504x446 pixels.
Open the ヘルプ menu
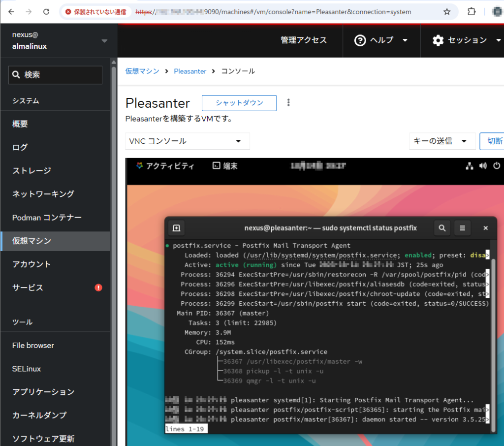[x=381, y=40]
